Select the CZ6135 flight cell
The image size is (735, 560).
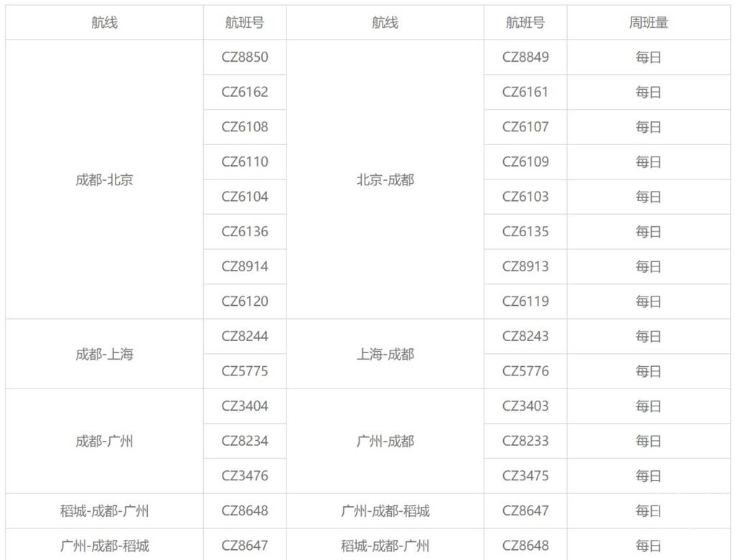point(525,231)
